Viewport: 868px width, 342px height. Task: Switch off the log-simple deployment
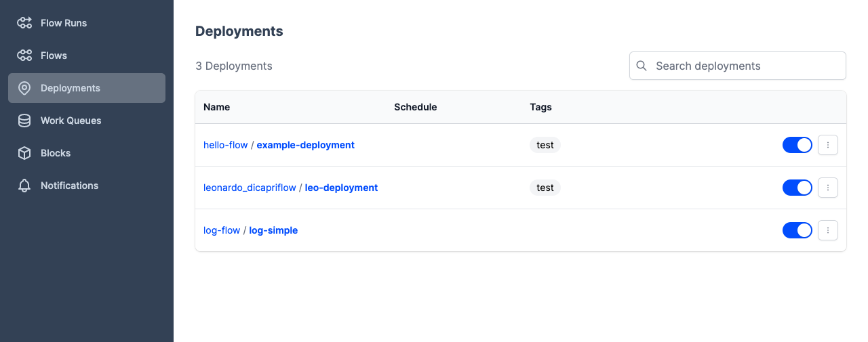tap(797, 230)
